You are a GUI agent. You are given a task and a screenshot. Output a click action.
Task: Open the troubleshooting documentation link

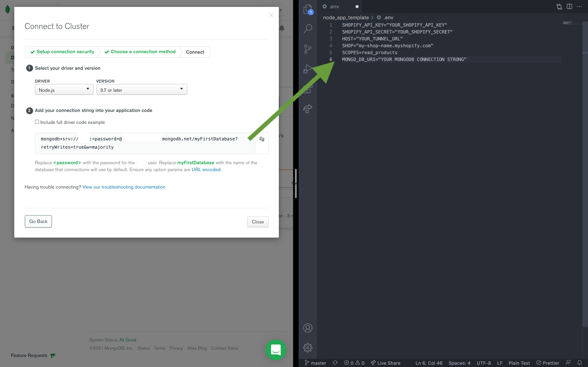point(124,187)
